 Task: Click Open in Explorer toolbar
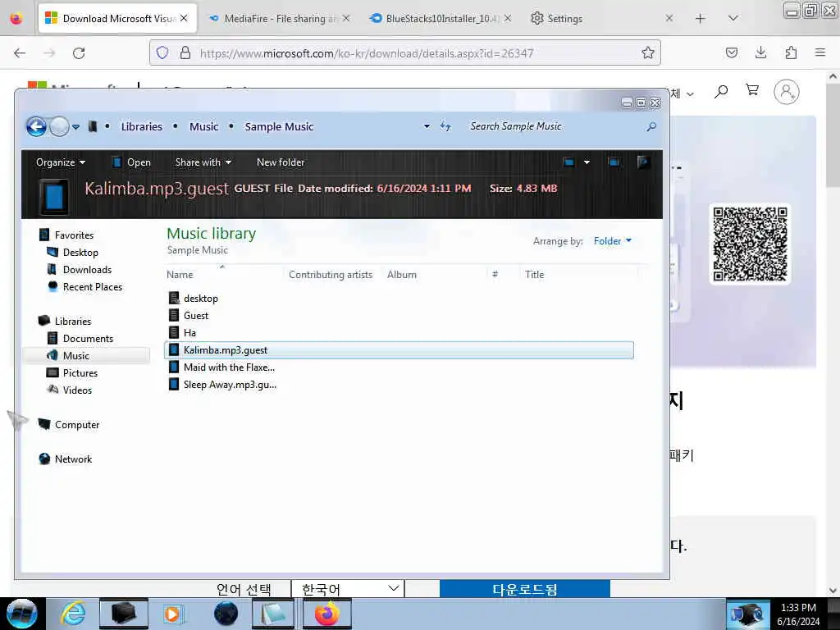tap(132, 162)
